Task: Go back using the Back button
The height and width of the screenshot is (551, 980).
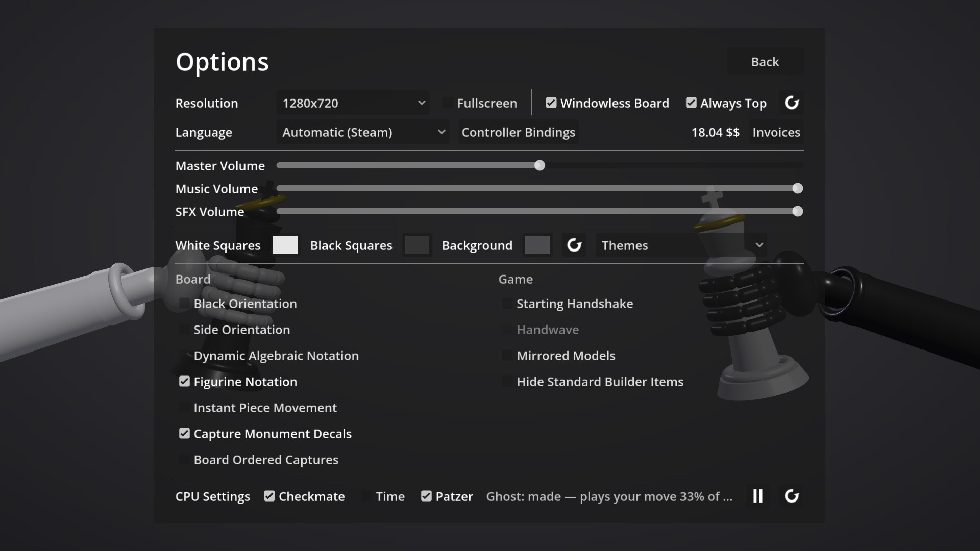Action: [x=765, y=62]
